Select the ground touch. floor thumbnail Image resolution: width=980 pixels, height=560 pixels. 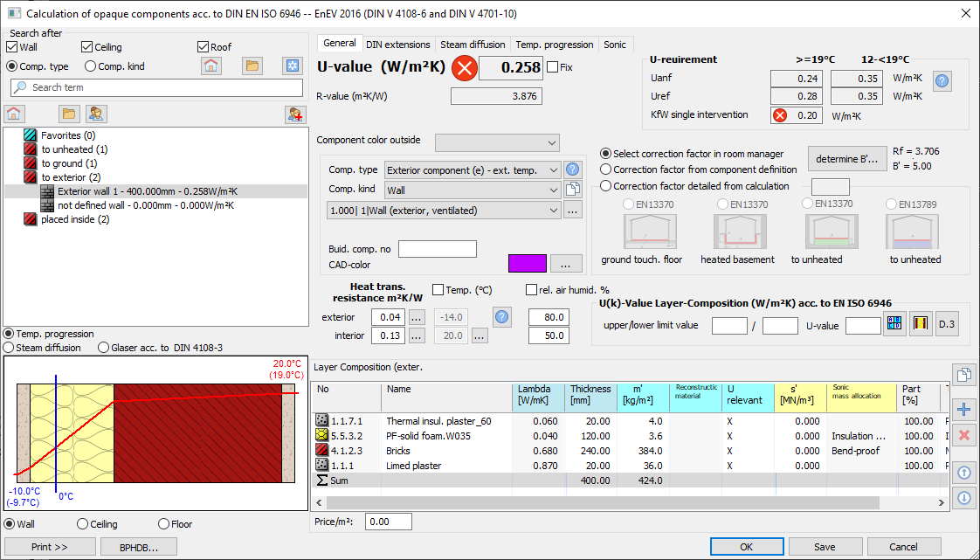click(x=649, y=232)
